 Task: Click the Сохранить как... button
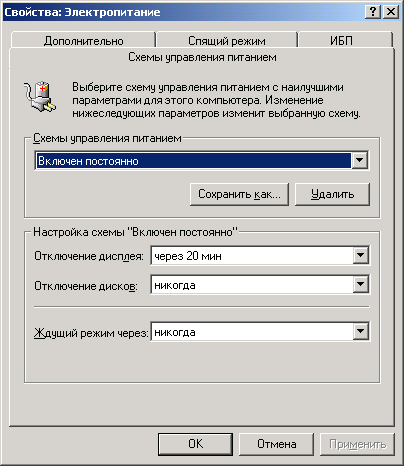(239, 194)
